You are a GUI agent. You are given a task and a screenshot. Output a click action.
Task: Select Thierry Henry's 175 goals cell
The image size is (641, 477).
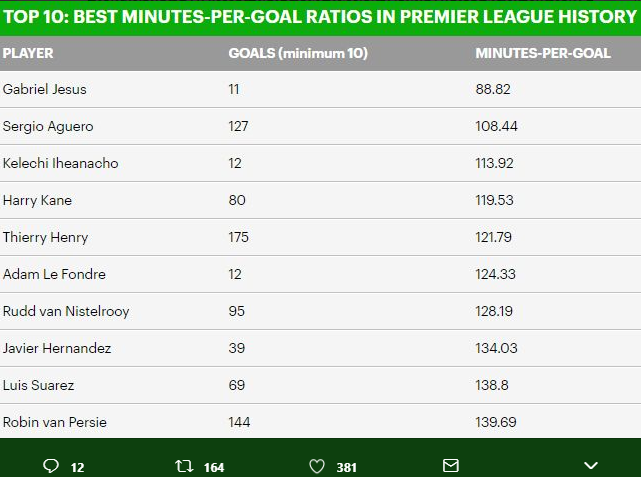coord(238,237)
